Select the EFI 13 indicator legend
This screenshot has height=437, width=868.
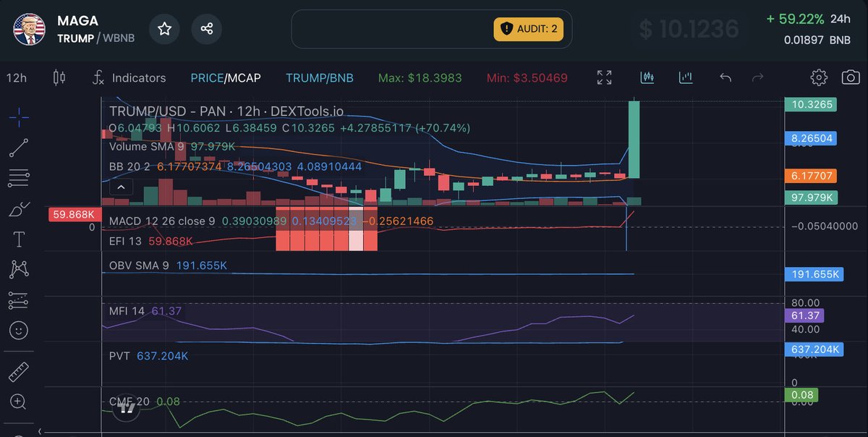(151, 241)
